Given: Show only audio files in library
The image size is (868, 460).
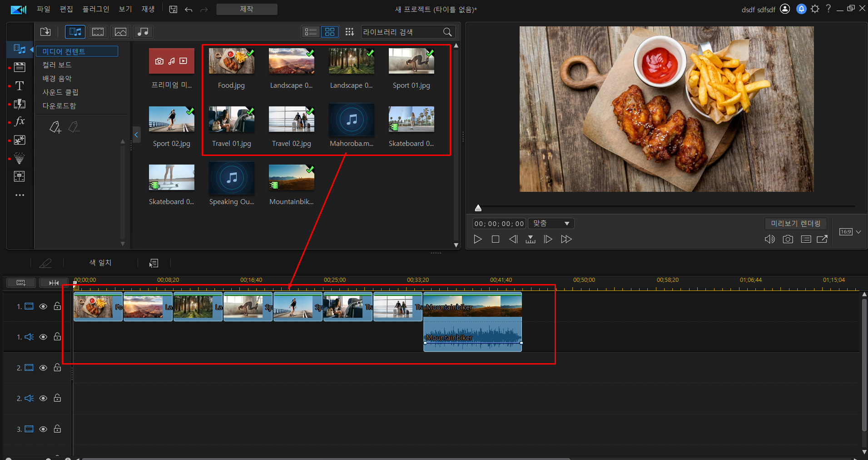Looking at the screenshot, I should point(143,32).
